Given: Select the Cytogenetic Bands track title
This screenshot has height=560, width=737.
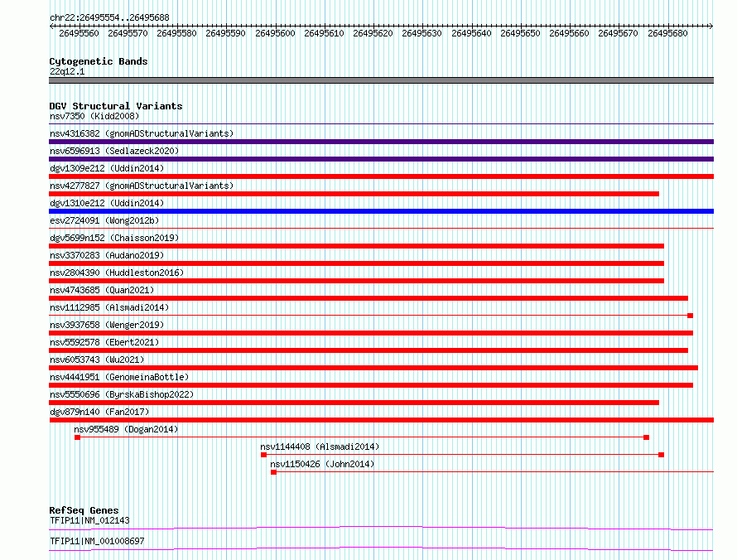Looking at the screenshot, I should 99,61.
